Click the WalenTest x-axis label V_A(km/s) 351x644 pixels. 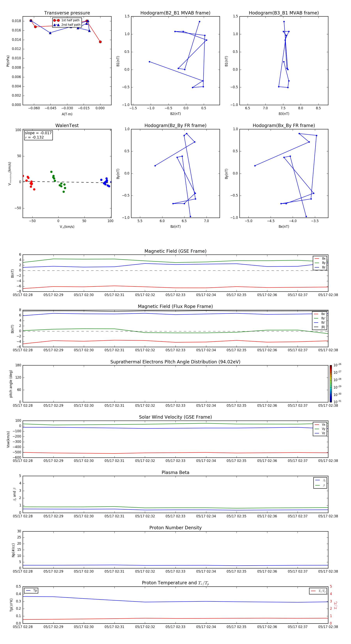pyautogui.click(x=67, y=227)
